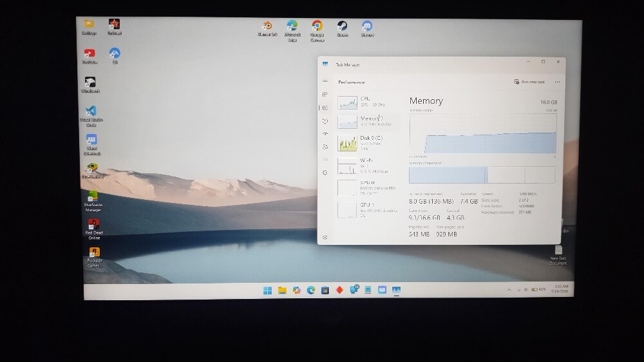Click the Memory composition bar
This screenshot has width=644, height=362.
pos(482,175)
